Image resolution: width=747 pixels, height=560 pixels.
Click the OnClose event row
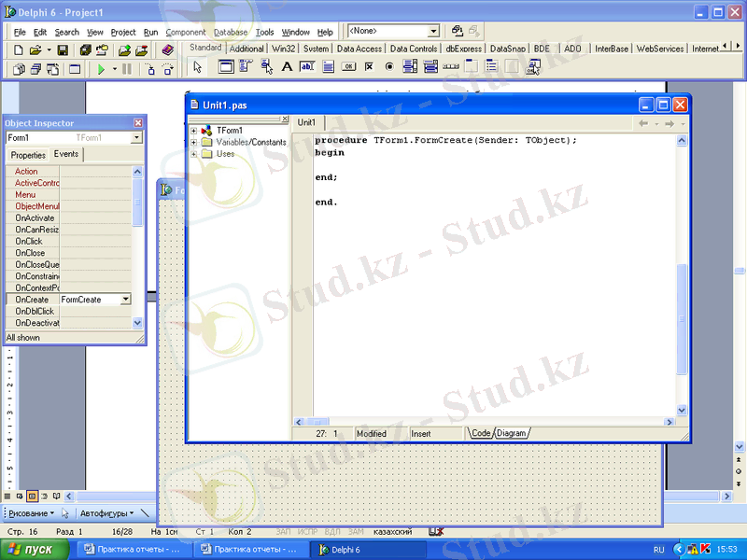click(68, 253)
